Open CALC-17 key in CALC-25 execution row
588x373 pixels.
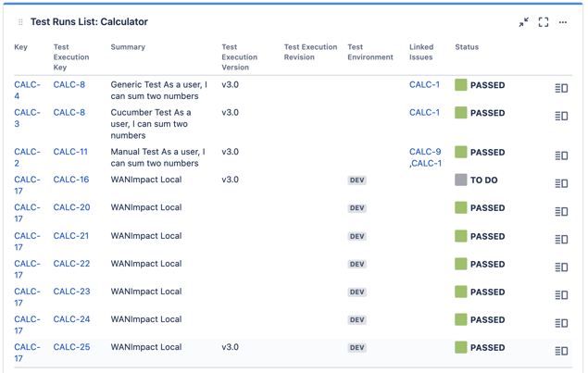pos(27,353)
